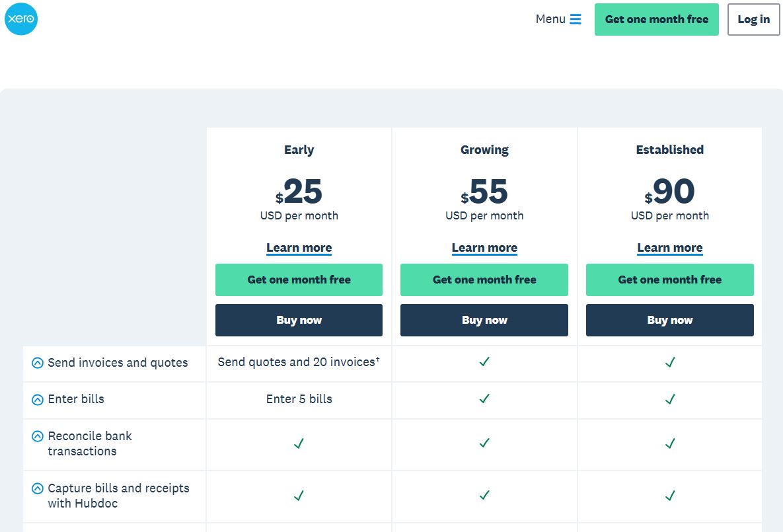The image size is (783, 532).
Task: Click the Growing plan's Hubdoc checkmark
Action: click(x=484, y=494)
